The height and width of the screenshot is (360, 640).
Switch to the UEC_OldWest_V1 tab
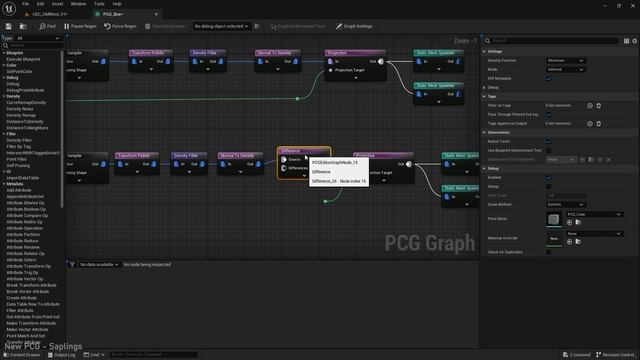click(50, 14)
